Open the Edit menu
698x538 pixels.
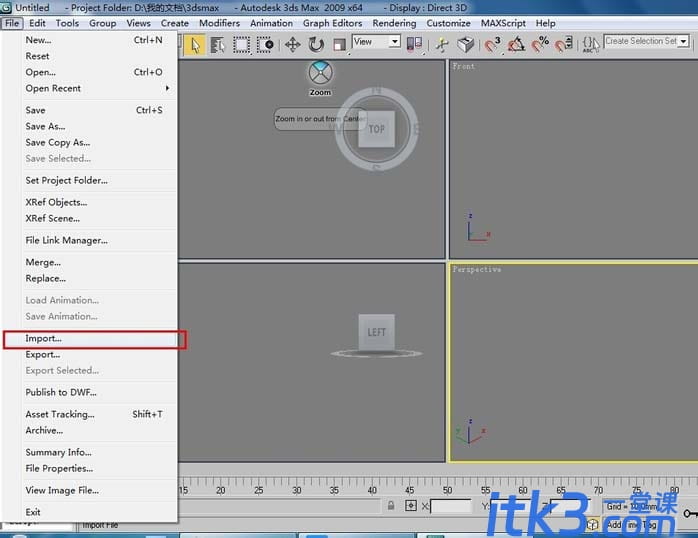37,23
